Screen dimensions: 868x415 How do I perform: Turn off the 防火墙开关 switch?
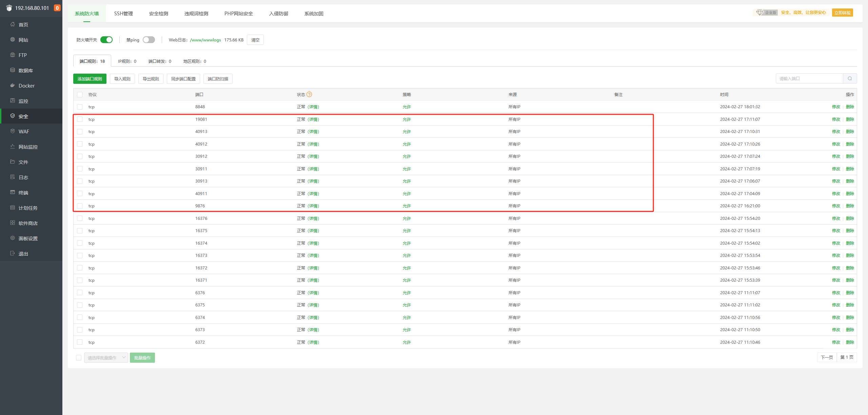tap(106, 40)
